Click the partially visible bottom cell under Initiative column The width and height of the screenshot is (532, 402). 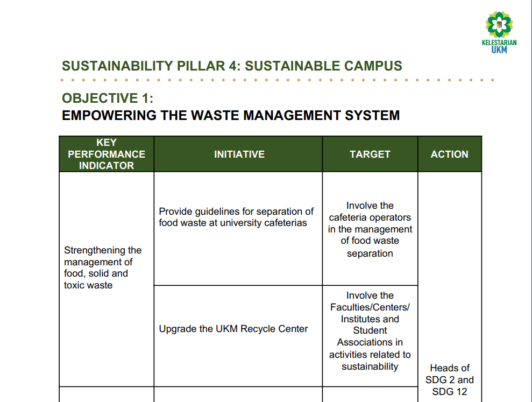(x=238, y=394)
